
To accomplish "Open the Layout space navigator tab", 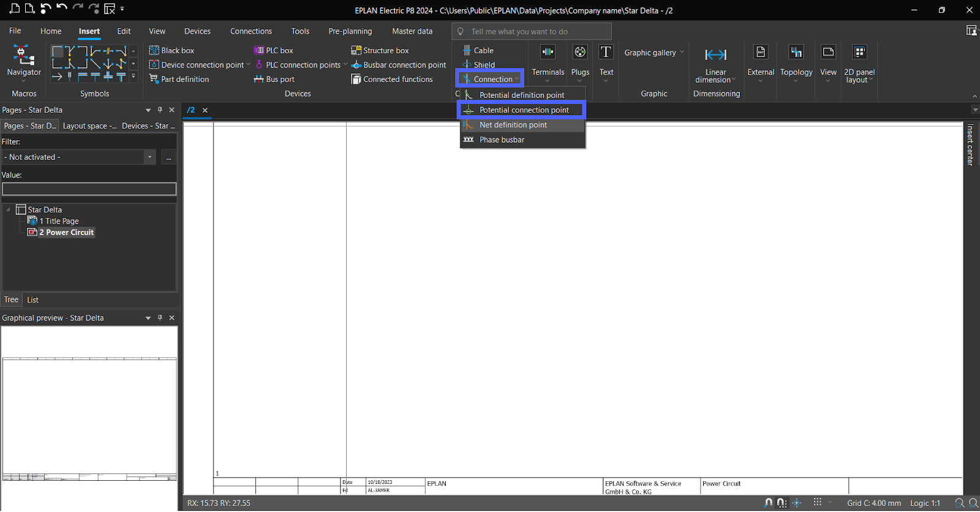I will click(x=89, y=126).
